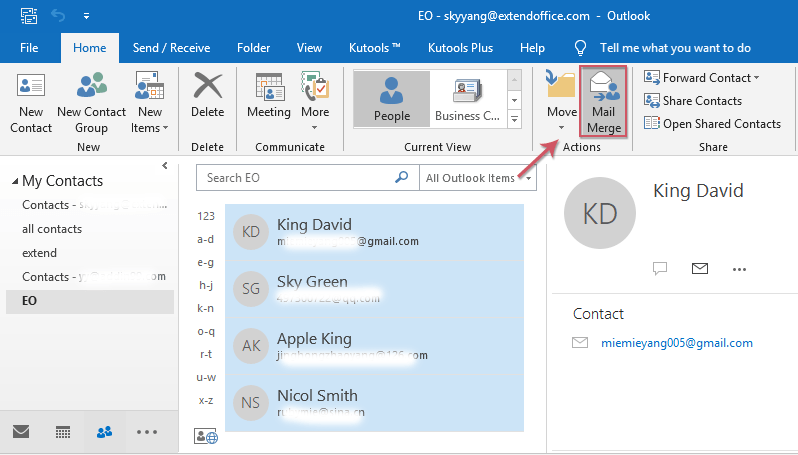Switch to Calendar in navigation bar

point(63,432)
